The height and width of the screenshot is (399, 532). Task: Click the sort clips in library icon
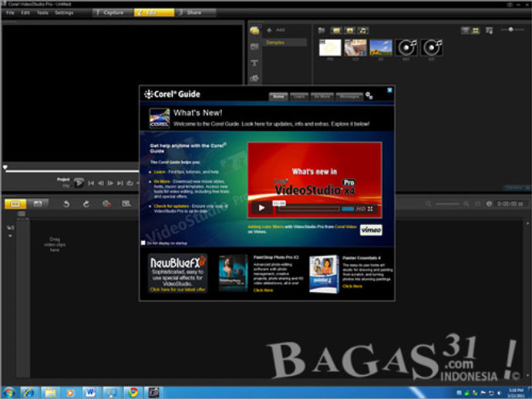pyautogui.click(x=489, y=31)
